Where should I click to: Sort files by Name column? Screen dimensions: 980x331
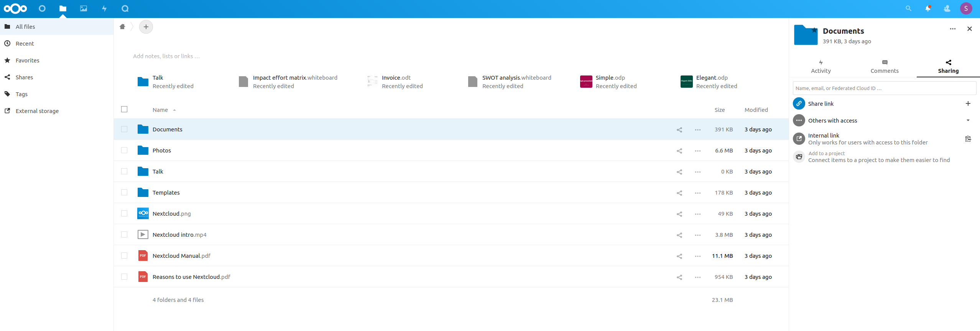[160, 110]
